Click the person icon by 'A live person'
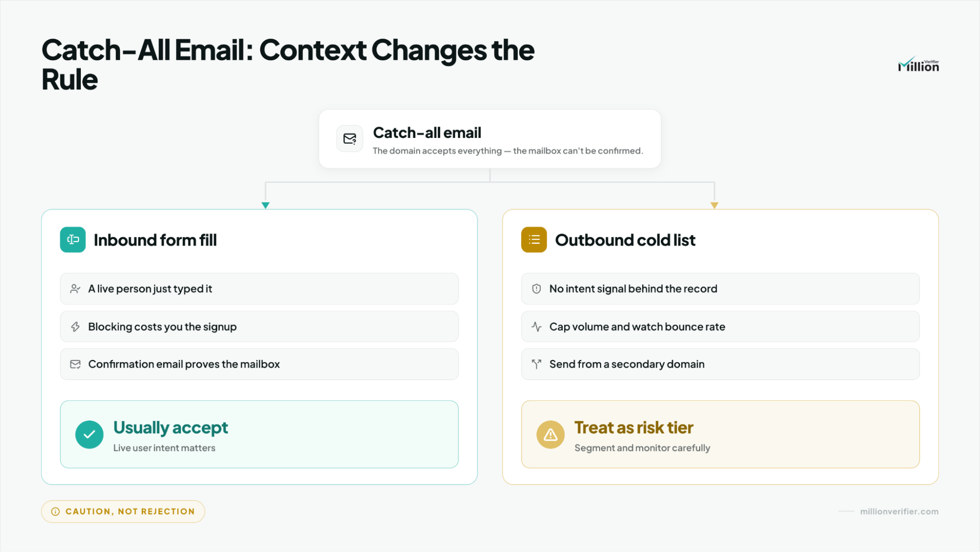 tap(75, 289)
